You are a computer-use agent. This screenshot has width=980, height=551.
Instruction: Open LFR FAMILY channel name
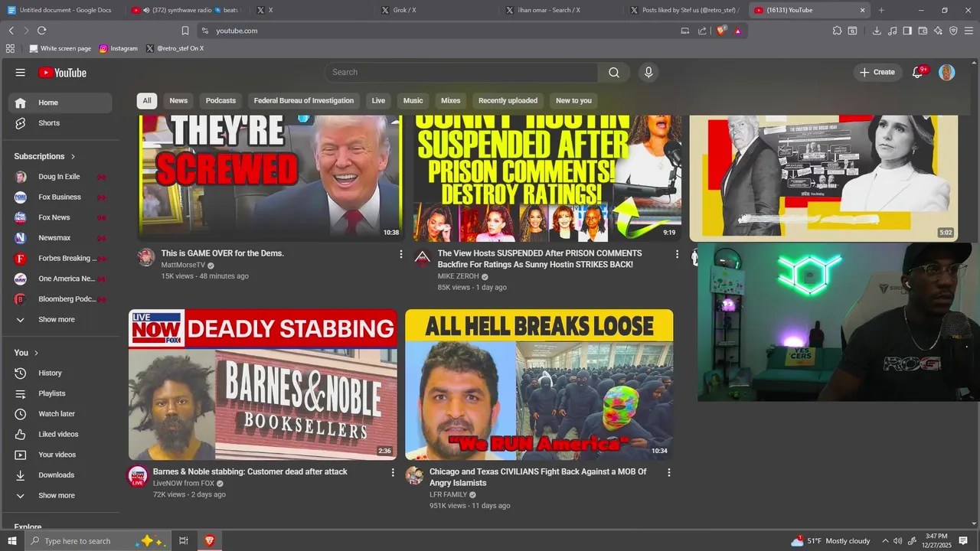[448, 495]
